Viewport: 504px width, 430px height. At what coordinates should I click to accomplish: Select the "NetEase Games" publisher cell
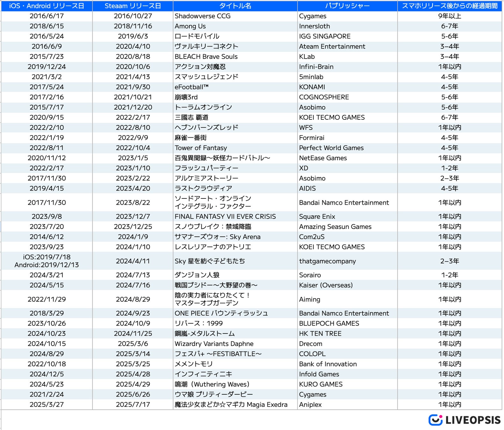347,158
